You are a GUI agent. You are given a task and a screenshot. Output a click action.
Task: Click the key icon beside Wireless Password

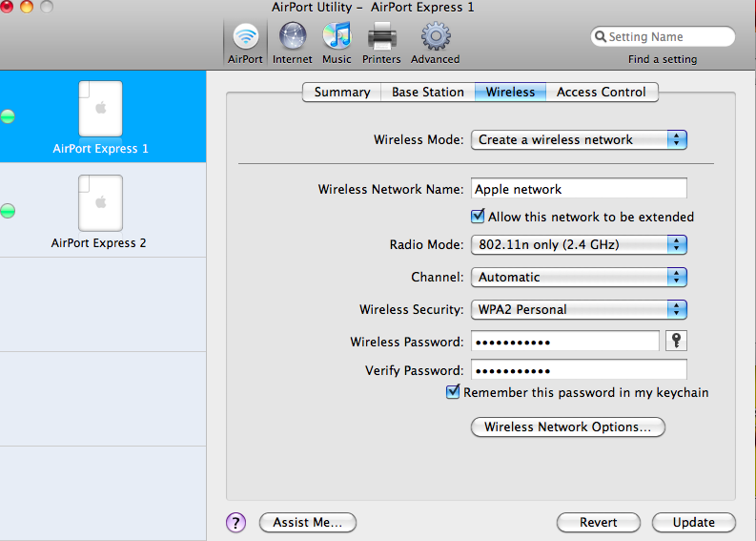(x=676, y=341)
